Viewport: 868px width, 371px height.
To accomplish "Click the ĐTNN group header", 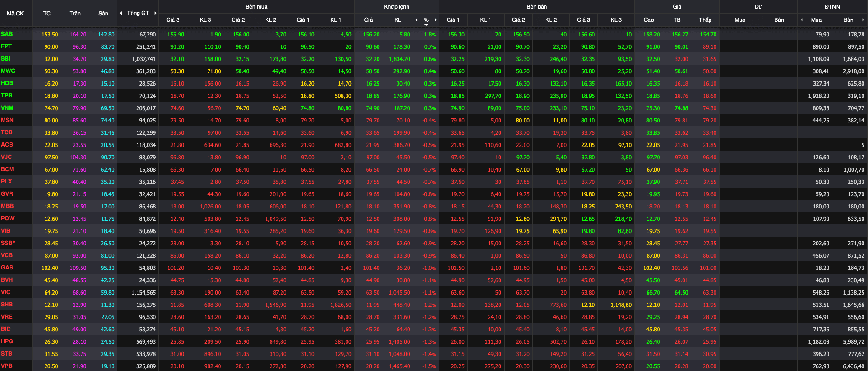I will pyautogui.click(x=832, y=7).
